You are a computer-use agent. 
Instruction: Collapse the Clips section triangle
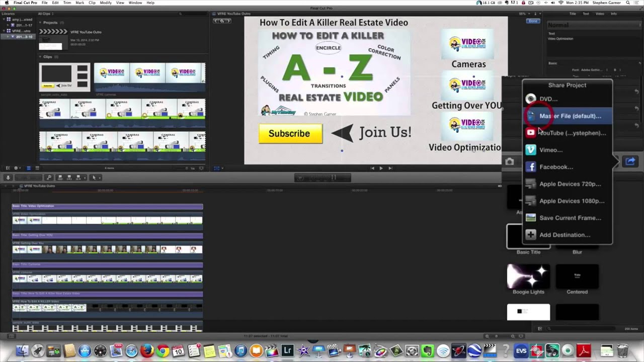pos(41,57)
